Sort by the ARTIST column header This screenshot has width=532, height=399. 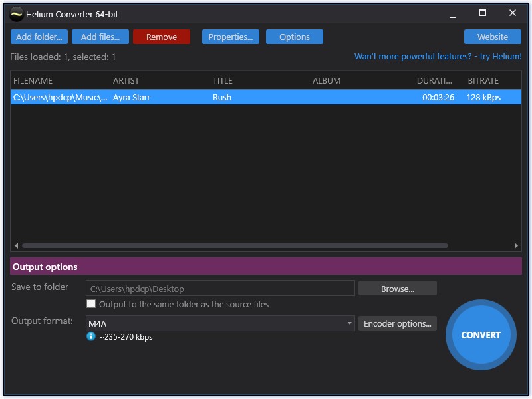point(126,80)
